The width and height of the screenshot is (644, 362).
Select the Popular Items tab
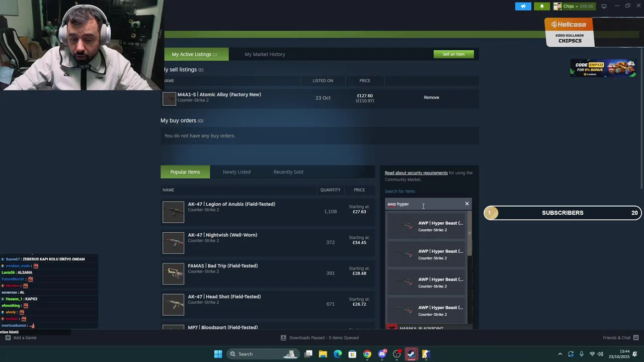[x=185, y=172]
